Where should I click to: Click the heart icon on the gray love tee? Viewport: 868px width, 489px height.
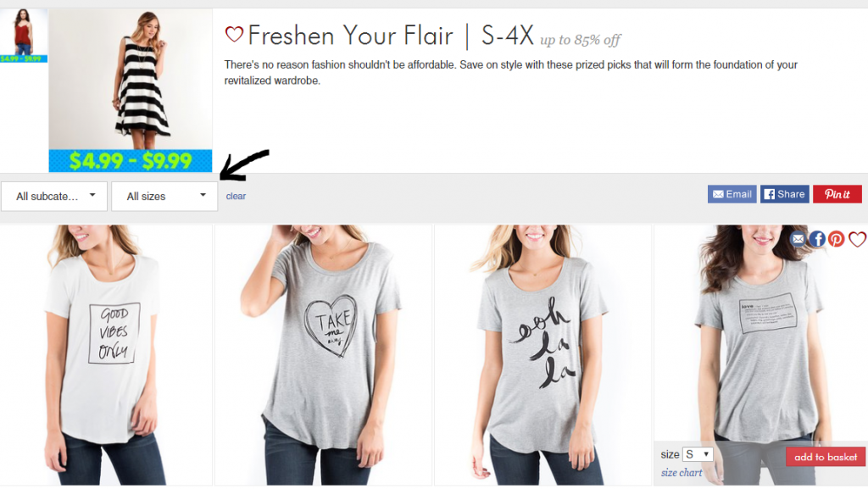tap(857, 239)
